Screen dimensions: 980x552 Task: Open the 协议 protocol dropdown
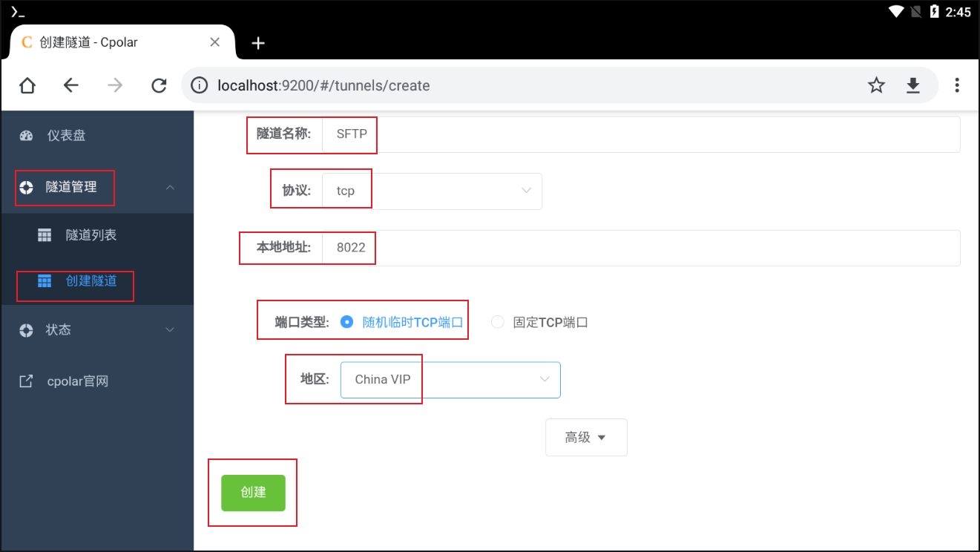(432, 191)
